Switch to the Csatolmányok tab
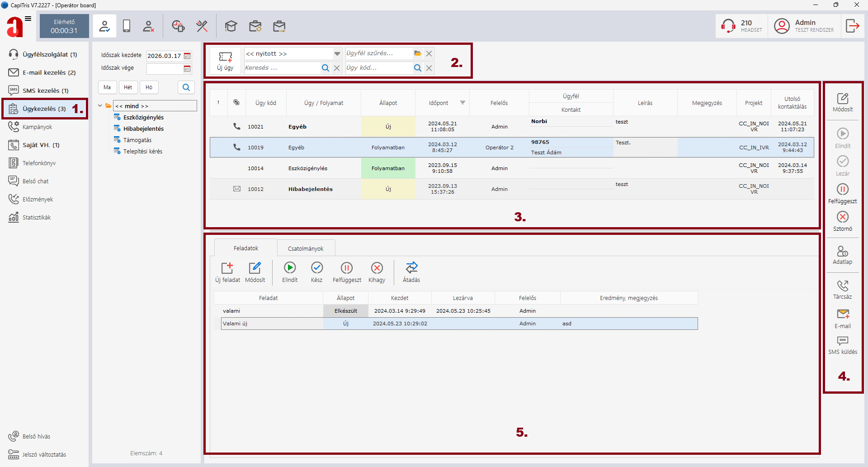This screenshot has height=467, width=868. tap(306, 248)
